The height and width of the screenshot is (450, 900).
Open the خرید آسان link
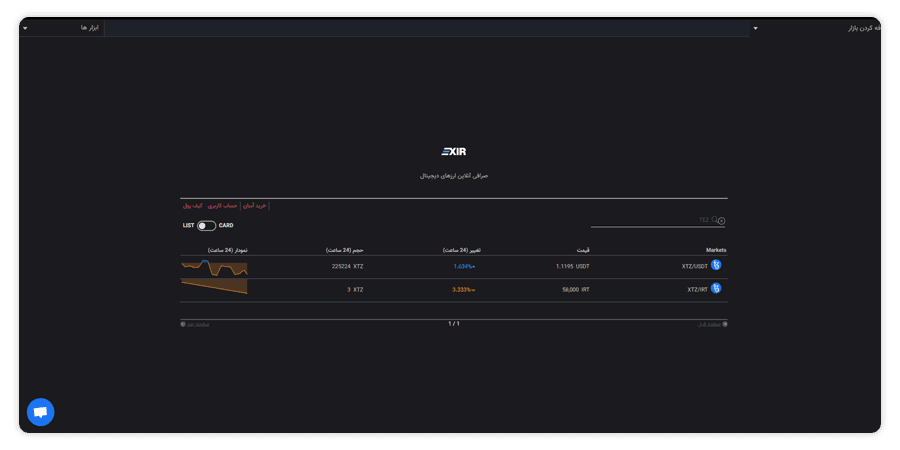point(255,205)
